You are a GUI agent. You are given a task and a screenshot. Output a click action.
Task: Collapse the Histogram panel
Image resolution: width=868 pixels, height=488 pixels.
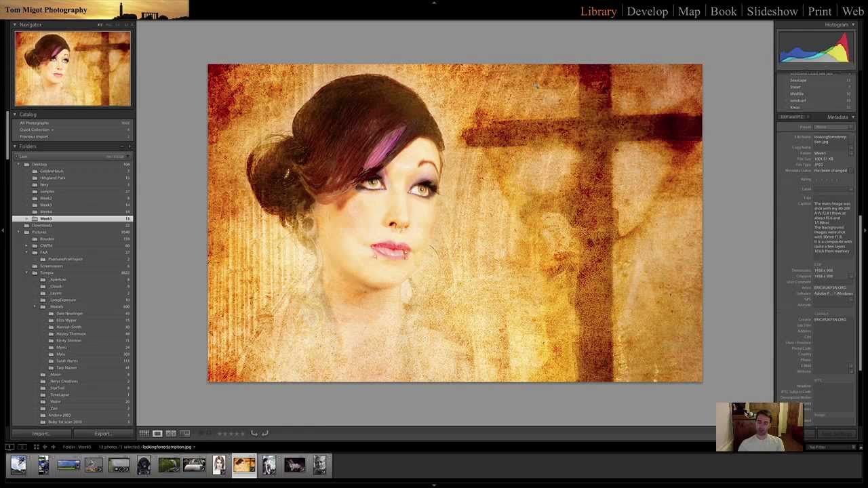(853, 25)
